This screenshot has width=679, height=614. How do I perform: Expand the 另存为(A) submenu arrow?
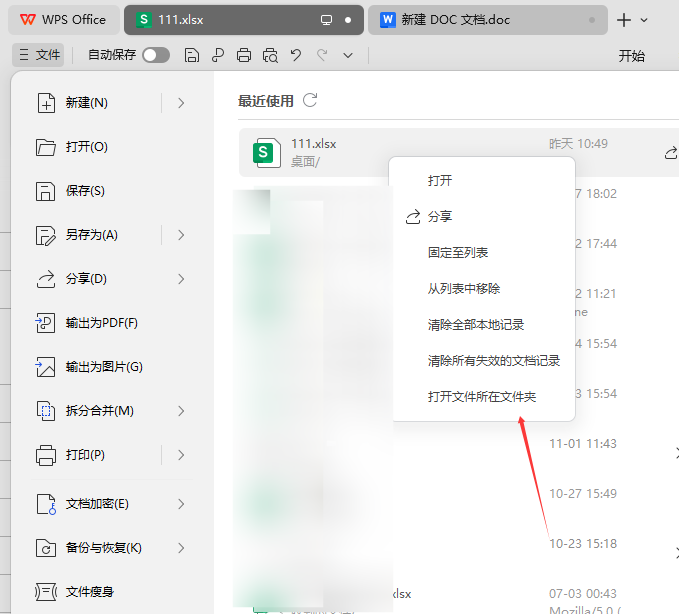(181, 235)
